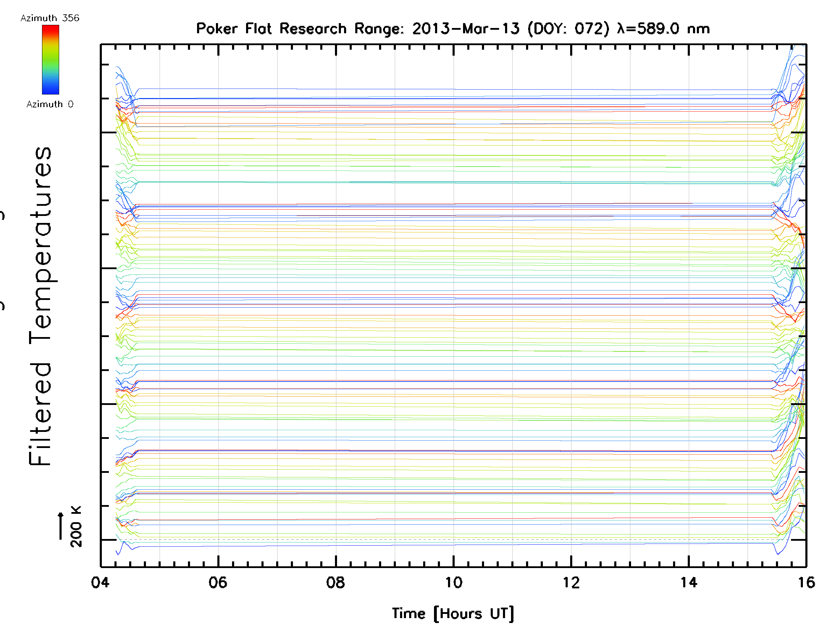Image resolution: width=840 pixels, height=630 pixels.
Task: Click the 'Azimuth 356' legend label
Action: click(50, 18)
